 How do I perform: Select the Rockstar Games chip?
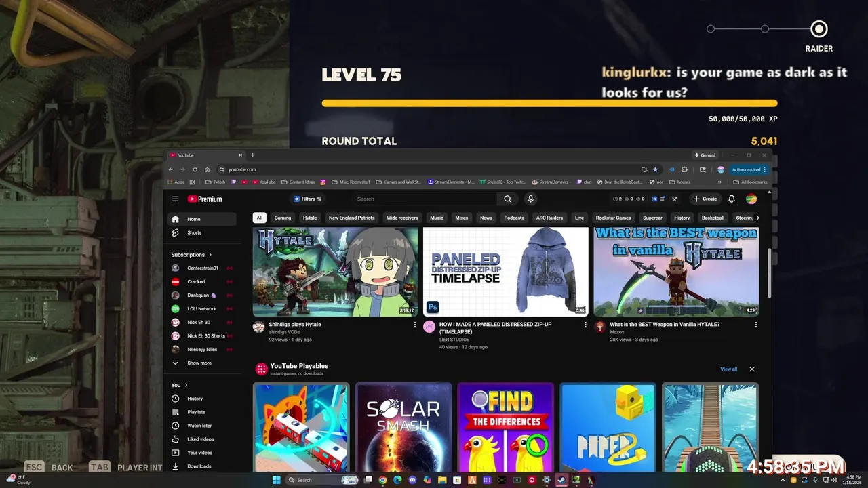click(x=613, y=218)
